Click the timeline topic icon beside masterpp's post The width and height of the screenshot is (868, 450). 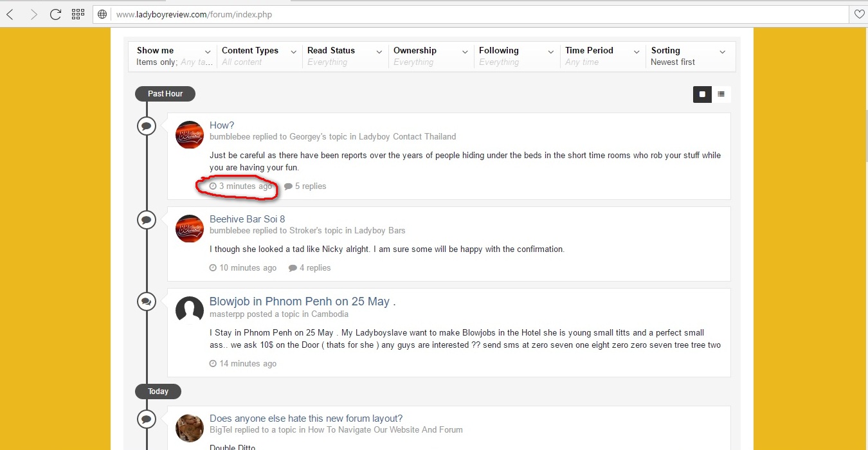147,301
